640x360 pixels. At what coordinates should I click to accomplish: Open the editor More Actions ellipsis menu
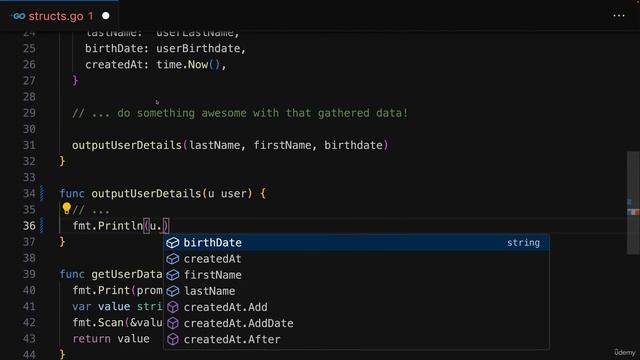pos(619,16)
